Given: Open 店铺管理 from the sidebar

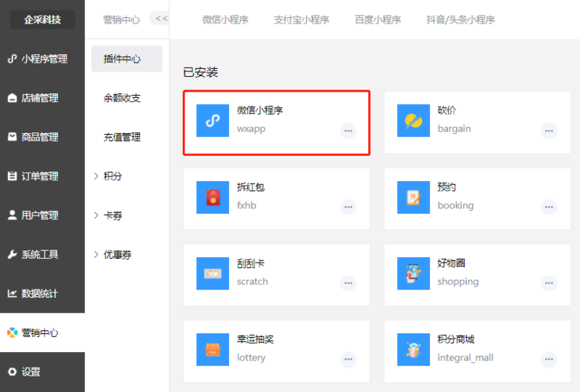Looking at the screenshot, I should point(42,98).
